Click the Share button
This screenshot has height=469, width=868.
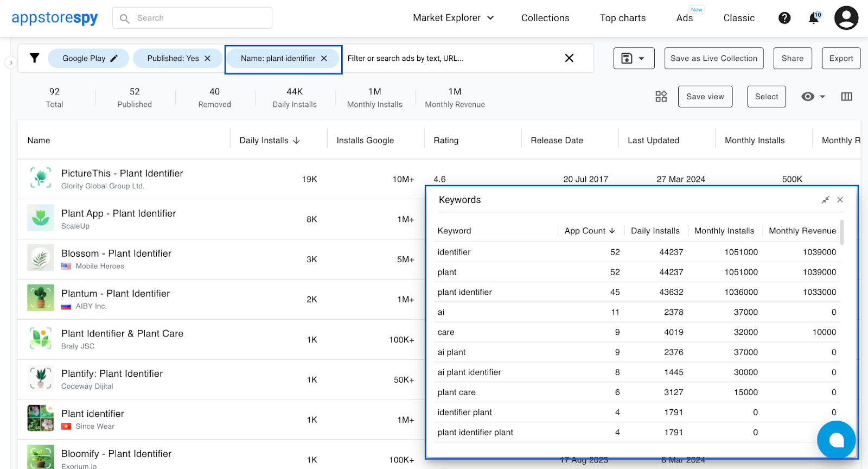tap(793, 58)
